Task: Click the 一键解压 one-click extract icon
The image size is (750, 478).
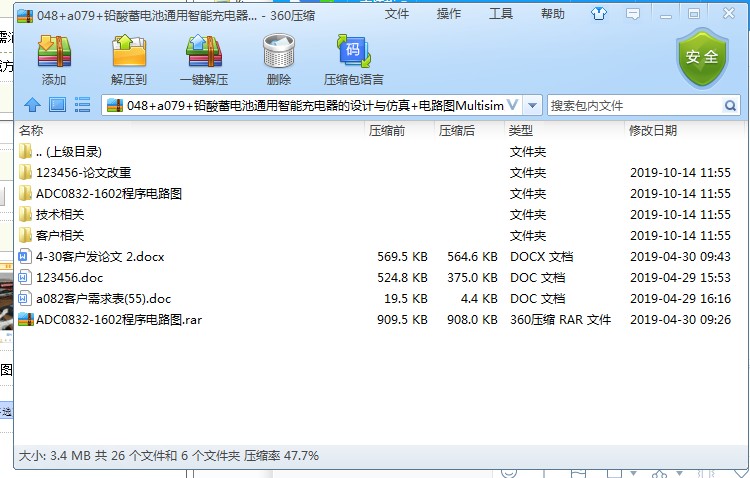Action: point(204,51)
